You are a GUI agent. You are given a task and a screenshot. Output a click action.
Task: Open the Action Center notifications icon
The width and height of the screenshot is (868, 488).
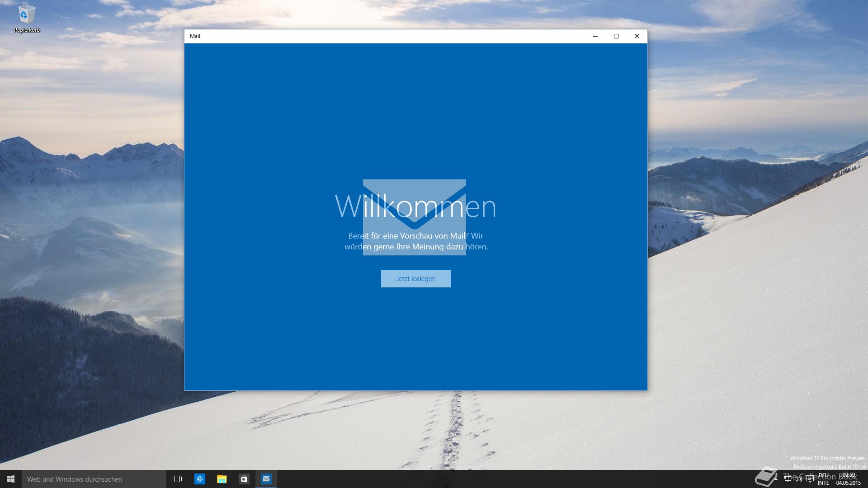pyautogui.click(x=810, y=479)
